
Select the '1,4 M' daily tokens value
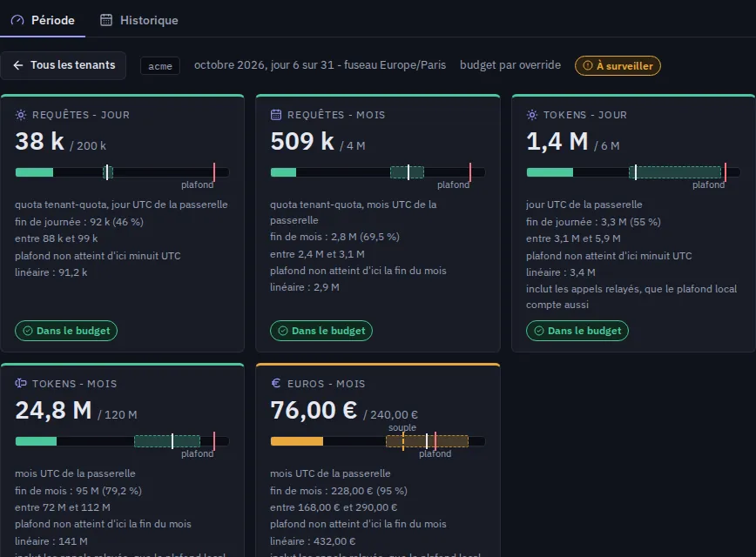coord(557,141)
